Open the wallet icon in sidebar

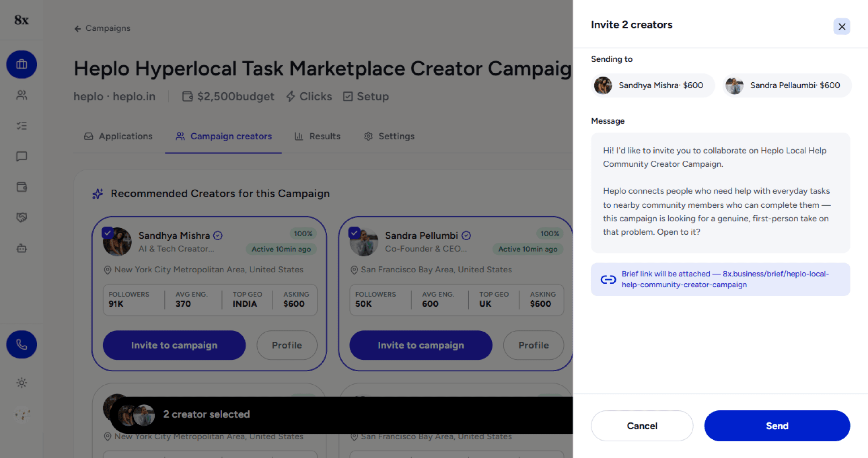[21, 187]
